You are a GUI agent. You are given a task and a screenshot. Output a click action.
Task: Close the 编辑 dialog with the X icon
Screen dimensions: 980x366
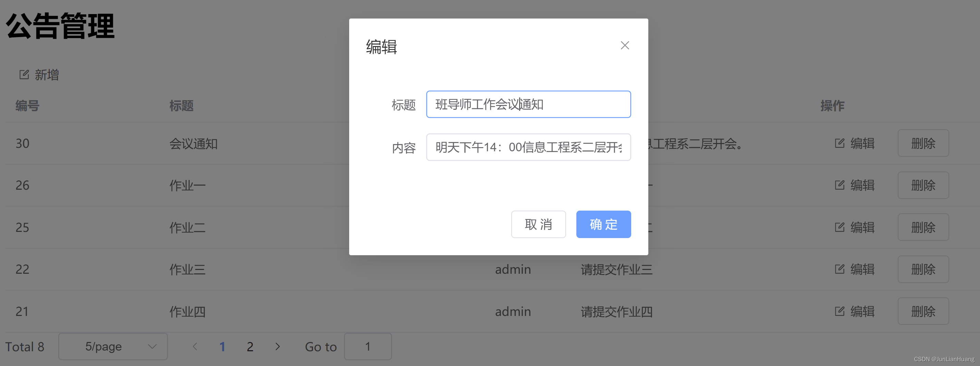pyautogui.click(x=625, y=45)
